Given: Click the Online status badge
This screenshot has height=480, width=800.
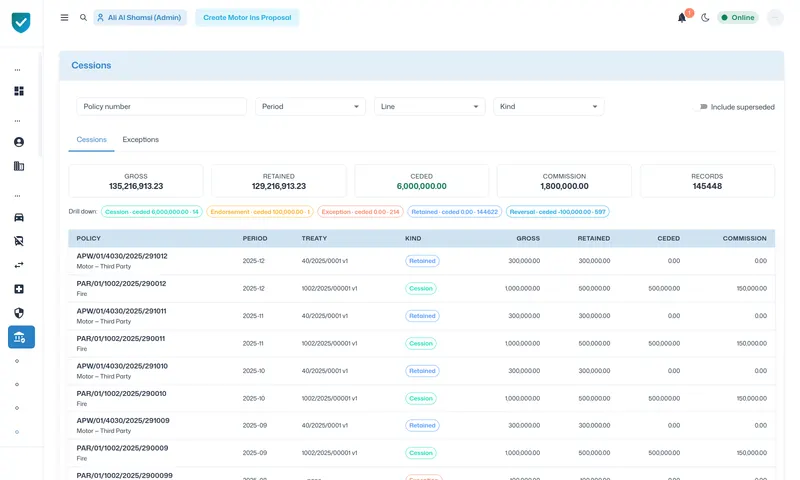Looking at the screenshot, I should (738, 17).
